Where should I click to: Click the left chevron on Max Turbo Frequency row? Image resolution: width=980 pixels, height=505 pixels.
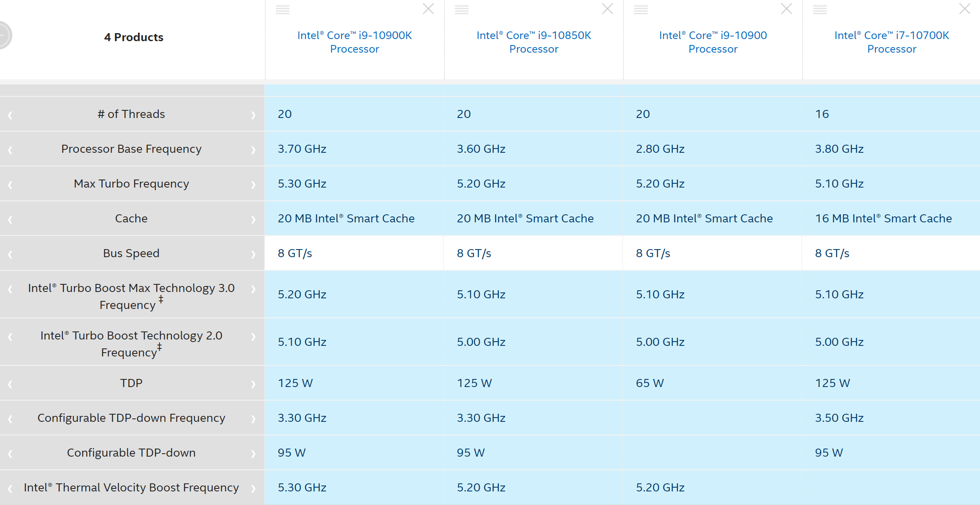tap(10, 185)
